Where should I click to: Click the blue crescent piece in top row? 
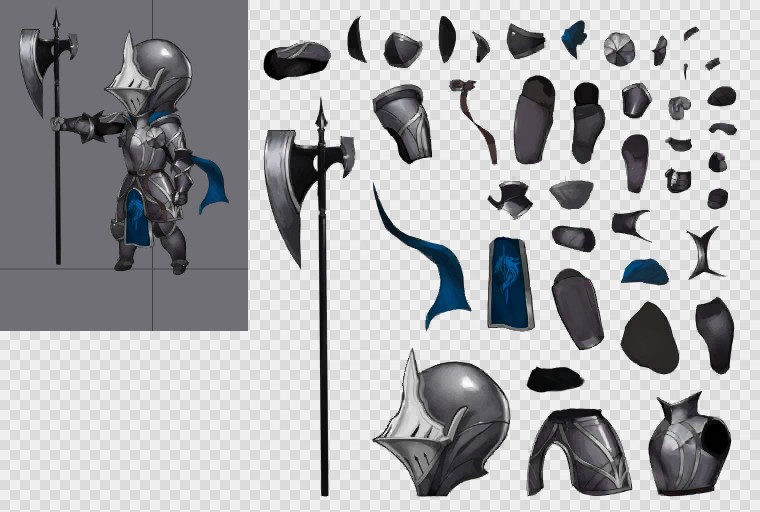(573, 38)
